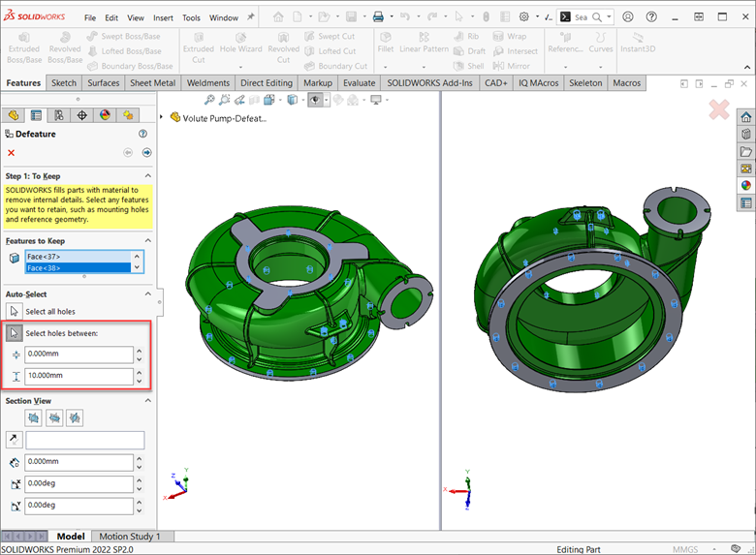
Task: Collapse the Auto-Select section
Action: point(148,293)
